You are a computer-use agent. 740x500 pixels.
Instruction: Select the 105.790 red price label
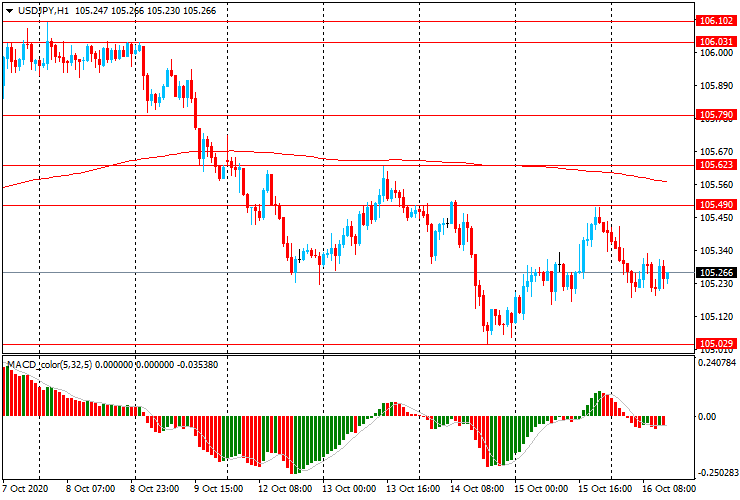[716, 115]
